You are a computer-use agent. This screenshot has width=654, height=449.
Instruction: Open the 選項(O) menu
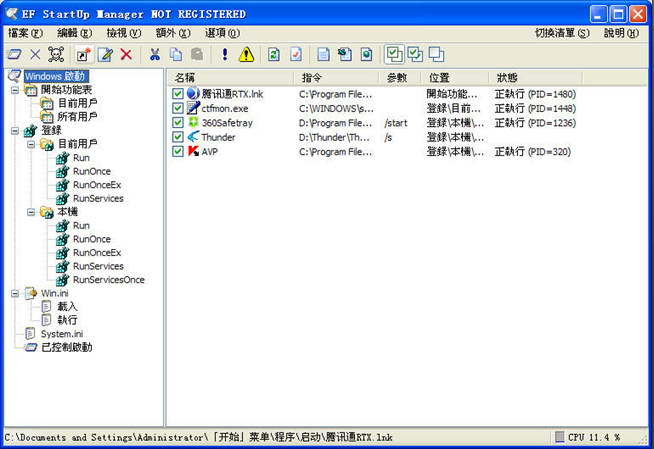coord(222,33)
